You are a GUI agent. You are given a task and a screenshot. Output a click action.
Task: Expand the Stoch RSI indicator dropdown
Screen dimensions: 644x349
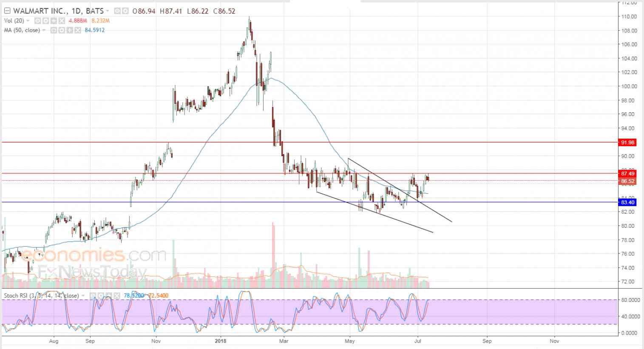(x=83, y=295)
